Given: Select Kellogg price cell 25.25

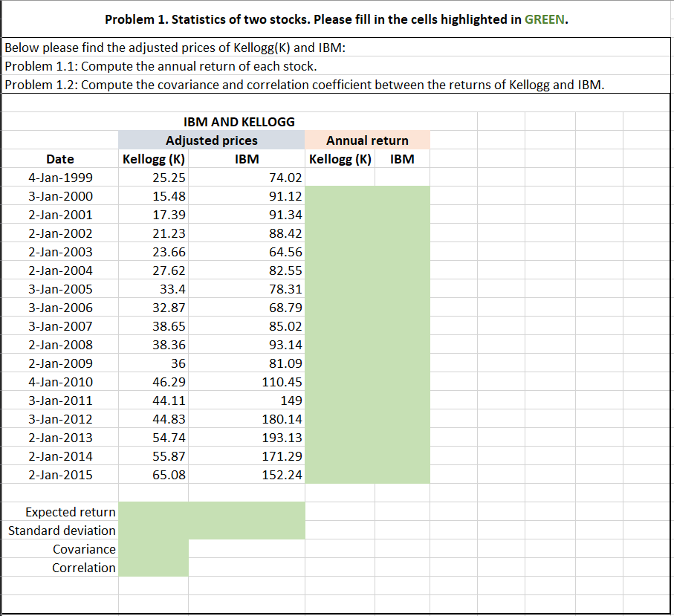Looking at the screenshot, I should coord(154,177).
